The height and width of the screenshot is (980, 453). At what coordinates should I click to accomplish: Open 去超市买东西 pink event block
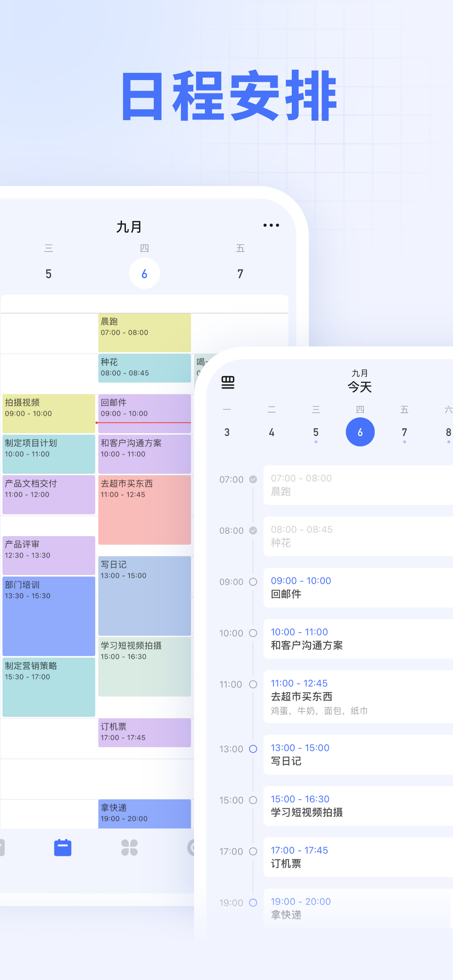145,510
